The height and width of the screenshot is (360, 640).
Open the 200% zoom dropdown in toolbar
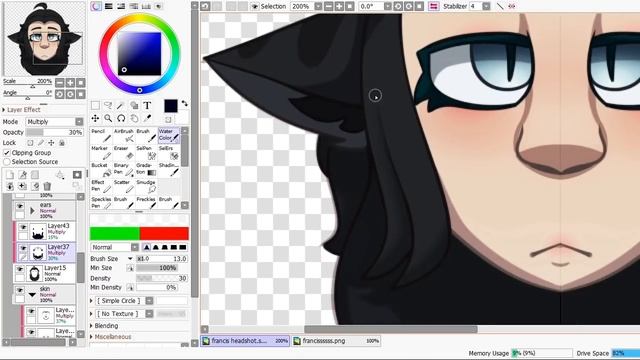(318, 6)
